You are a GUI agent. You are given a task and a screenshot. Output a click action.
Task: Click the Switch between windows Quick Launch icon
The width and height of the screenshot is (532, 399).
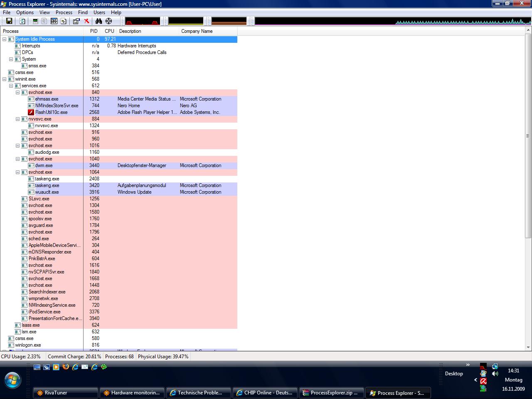click(47, 367)
